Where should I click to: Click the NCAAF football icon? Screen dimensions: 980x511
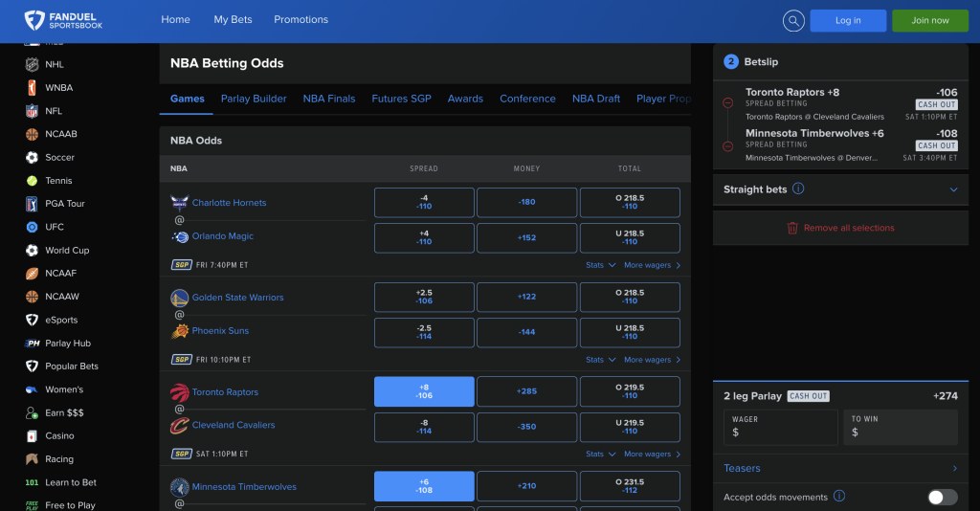coord(32,273)
